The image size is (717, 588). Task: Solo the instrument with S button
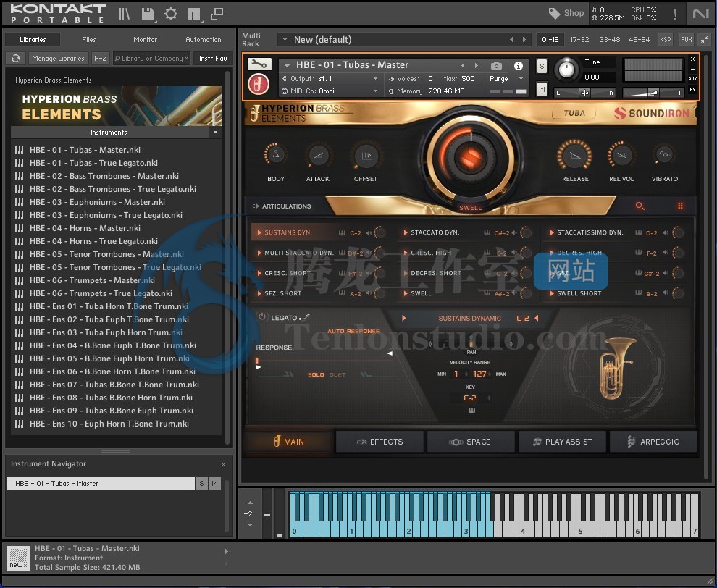pyautogui.click(x=542, y=67)
